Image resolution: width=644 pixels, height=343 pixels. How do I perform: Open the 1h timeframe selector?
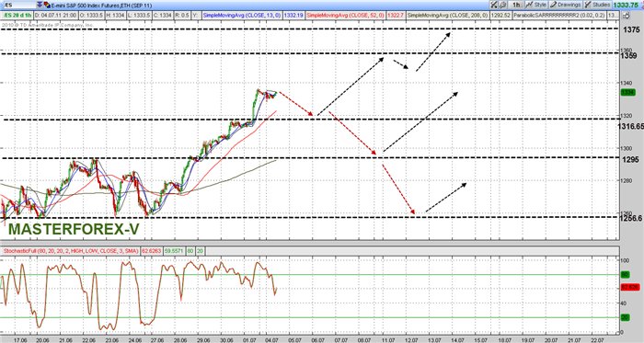pos(516,5)
